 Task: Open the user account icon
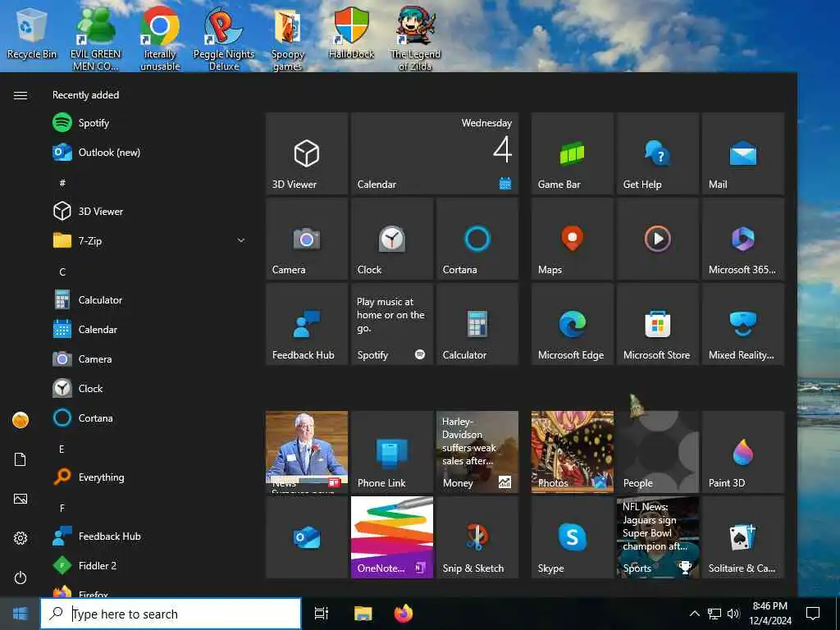(x=21, y=420)
